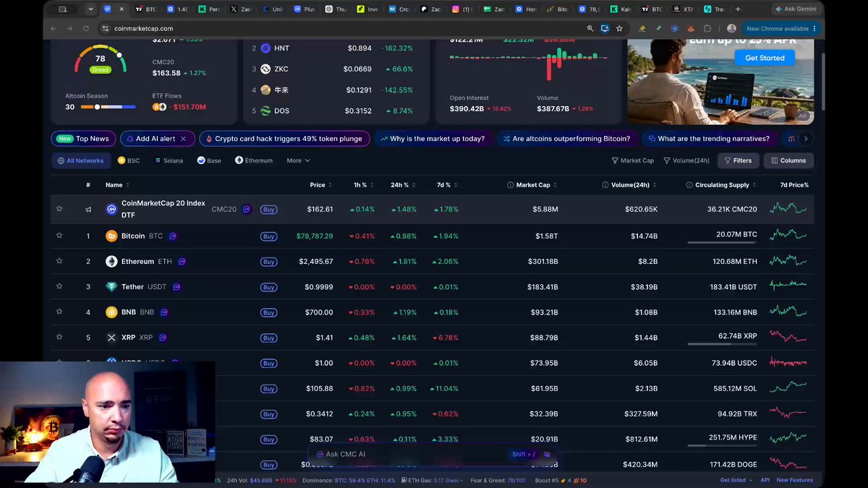868x488 pixels.
Task: Click the DOS coin icon in trending list
Action: pos(265,111)
